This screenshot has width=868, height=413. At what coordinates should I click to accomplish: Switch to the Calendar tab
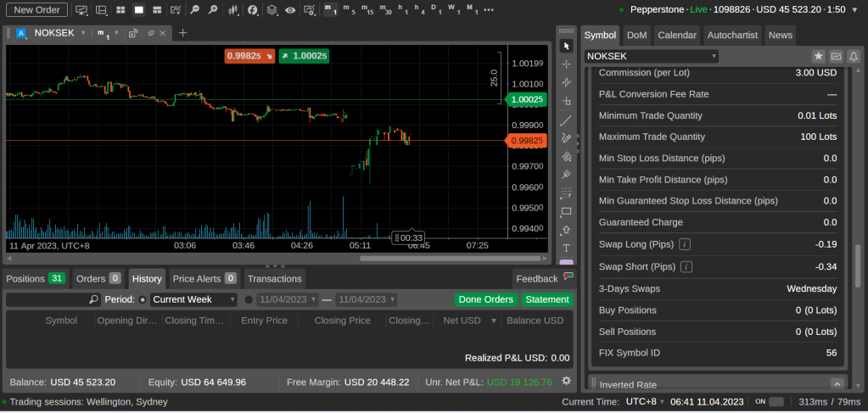pyautogui.click(x=676, y=35)
